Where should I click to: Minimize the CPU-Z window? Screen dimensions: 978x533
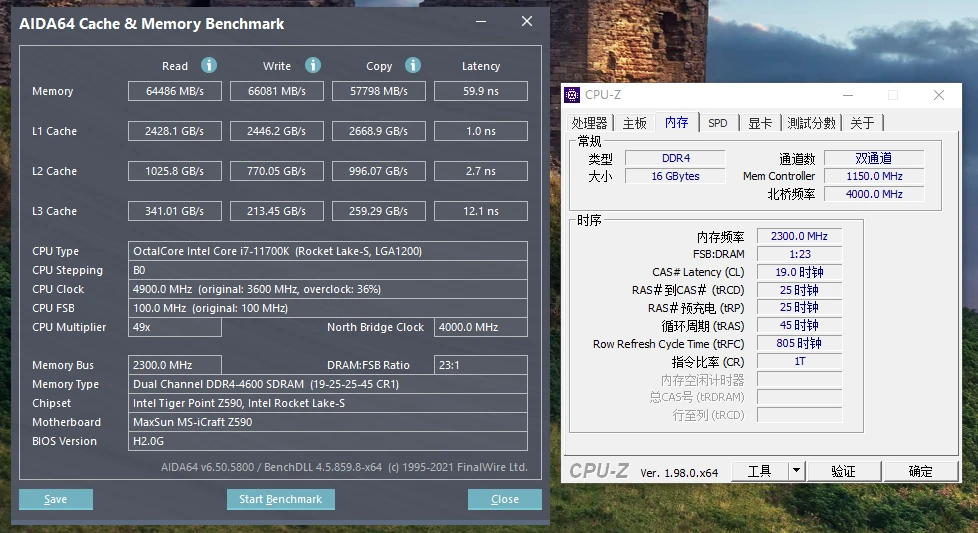[848, 95]
